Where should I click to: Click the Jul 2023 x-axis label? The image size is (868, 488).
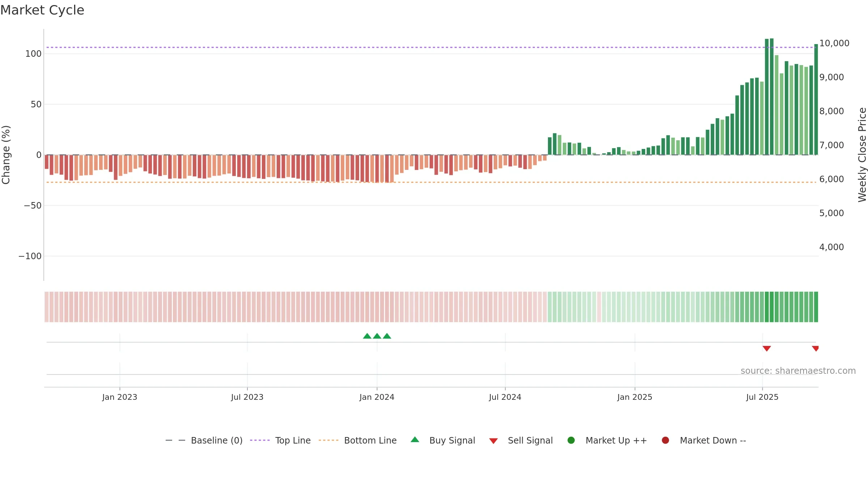[247, 397]
